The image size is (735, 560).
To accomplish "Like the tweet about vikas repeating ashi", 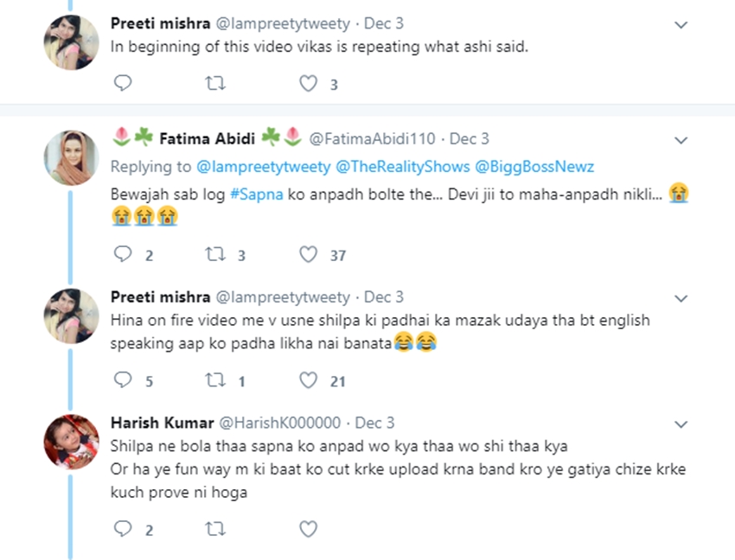I will pyautogui.click(x=309, y=84).
